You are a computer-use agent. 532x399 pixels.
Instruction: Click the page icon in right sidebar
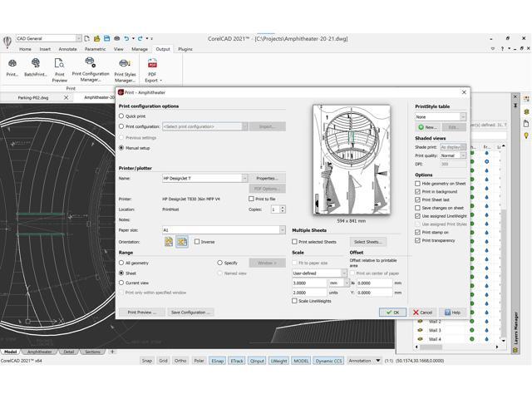click(x=526, y=124)
